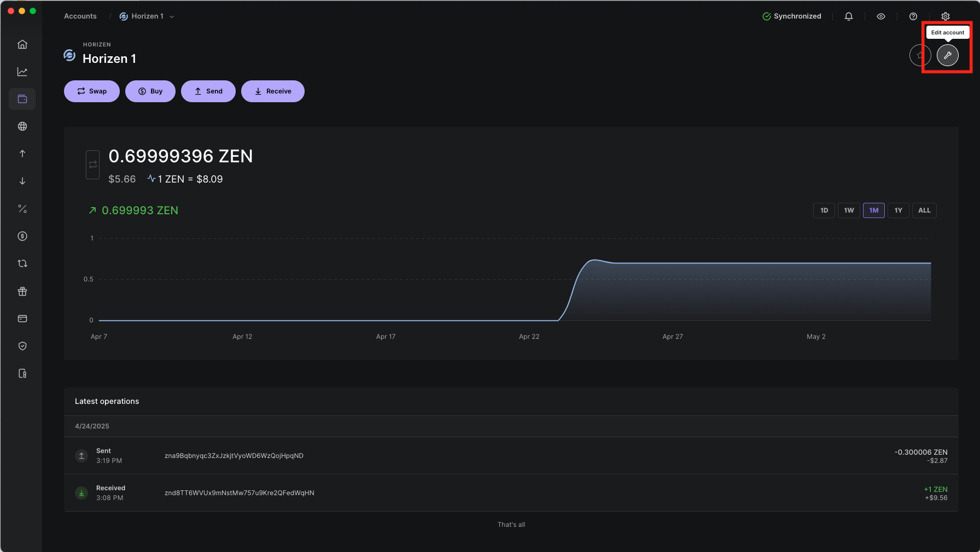
Task: Toggle discreet mode eye icon
Action: tap(880, 16)
